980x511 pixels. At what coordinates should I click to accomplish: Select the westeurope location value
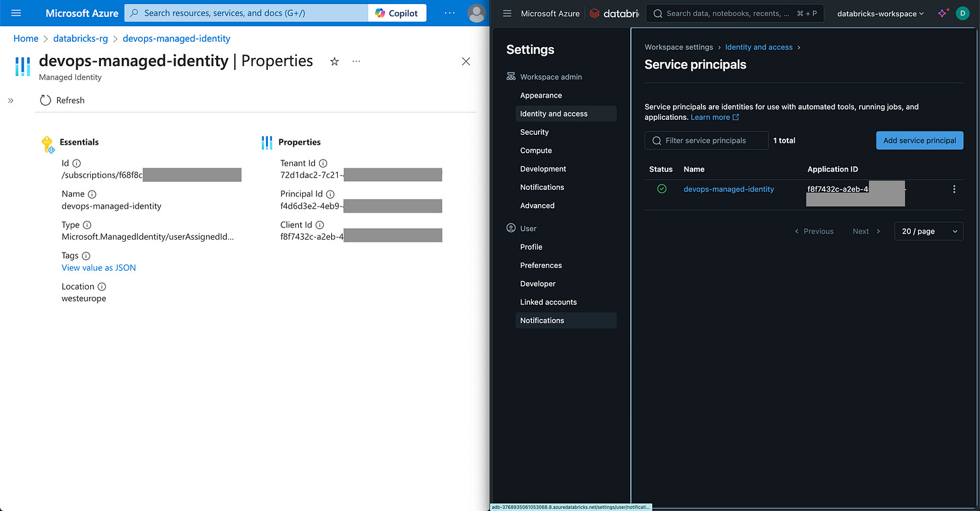click(84, 298)
